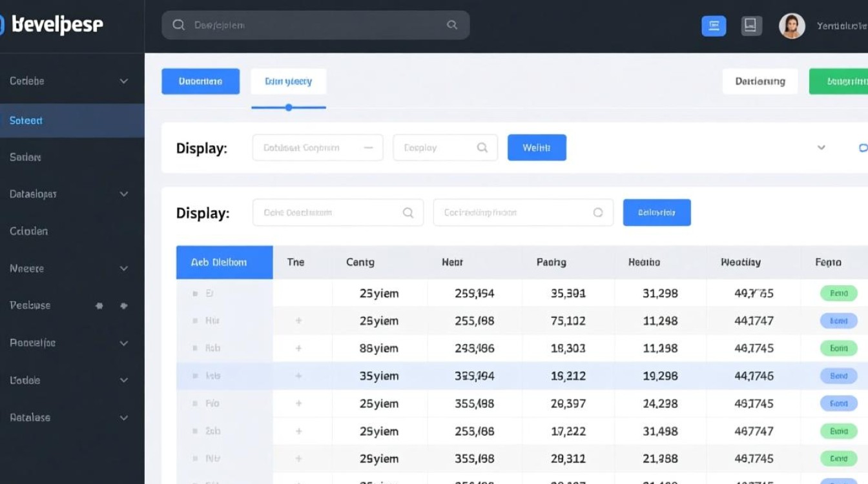Check the box in the 17,222 row
Screen dimensions: 868x484
coord(195,431)
